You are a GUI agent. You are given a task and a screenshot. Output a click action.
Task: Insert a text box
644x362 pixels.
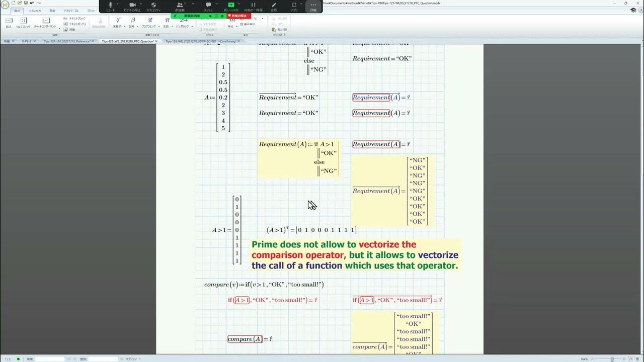pos(75,24)
